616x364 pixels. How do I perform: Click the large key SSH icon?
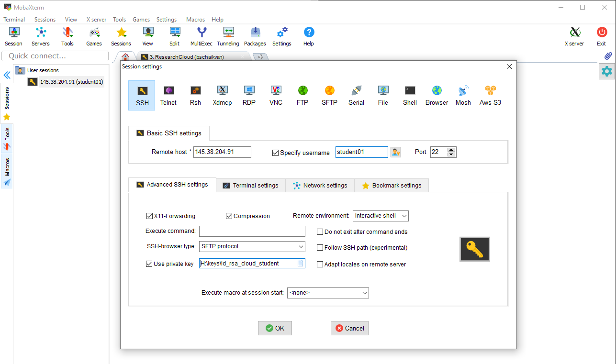tap(475, 249)
